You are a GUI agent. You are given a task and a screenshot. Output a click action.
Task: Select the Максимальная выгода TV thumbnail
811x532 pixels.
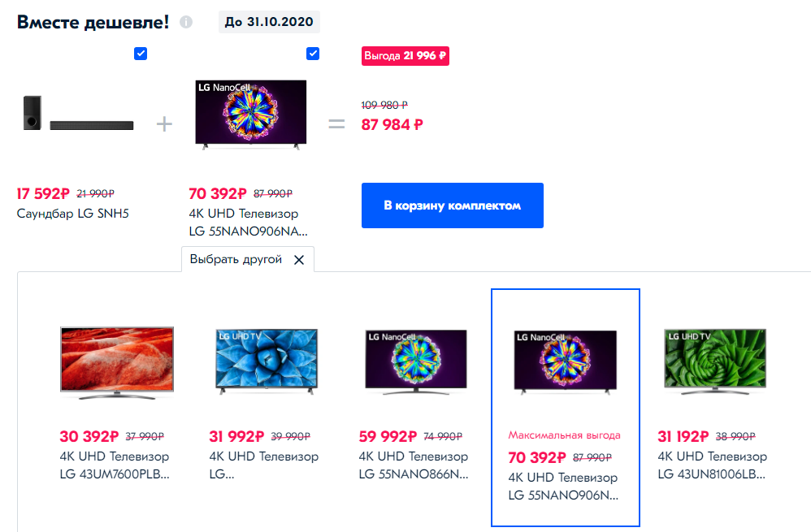tap(566, 361)
